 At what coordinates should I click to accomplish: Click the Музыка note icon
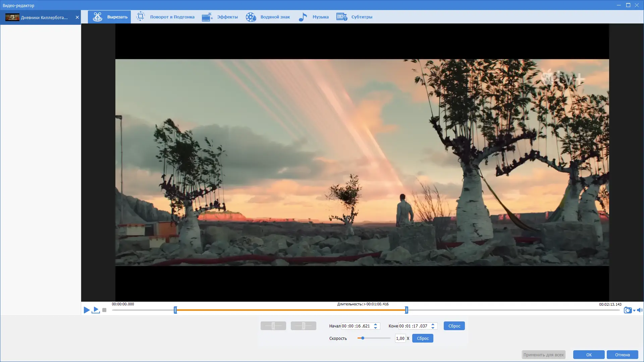(x=303, y=17)
